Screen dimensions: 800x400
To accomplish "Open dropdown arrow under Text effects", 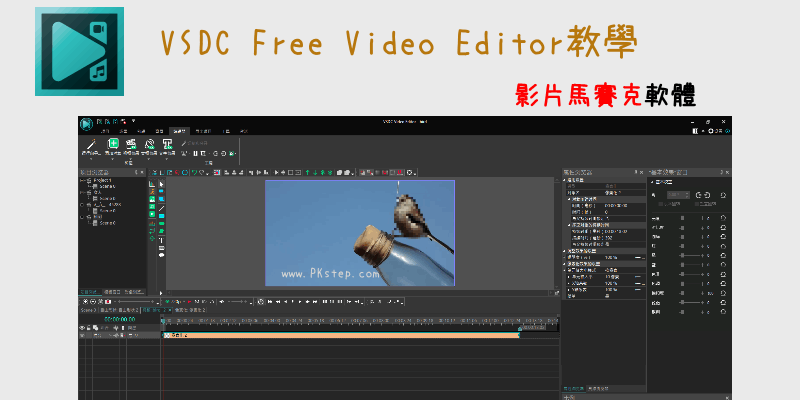I will click(167, 159).
